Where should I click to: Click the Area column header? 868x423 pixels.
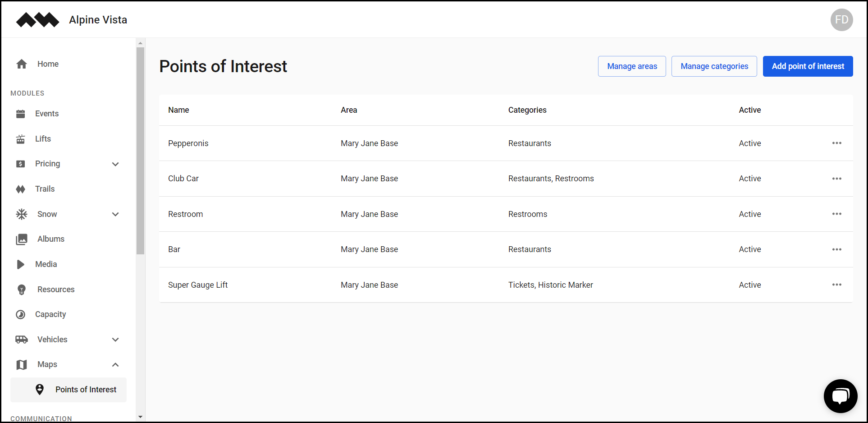[x=349, y=110]
